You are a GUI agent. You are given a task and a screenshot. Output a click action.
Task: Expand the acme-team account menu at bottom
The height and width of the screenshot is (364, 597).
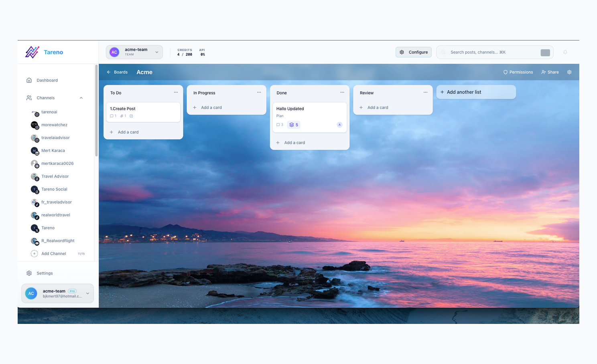click(x=58, y=293)
